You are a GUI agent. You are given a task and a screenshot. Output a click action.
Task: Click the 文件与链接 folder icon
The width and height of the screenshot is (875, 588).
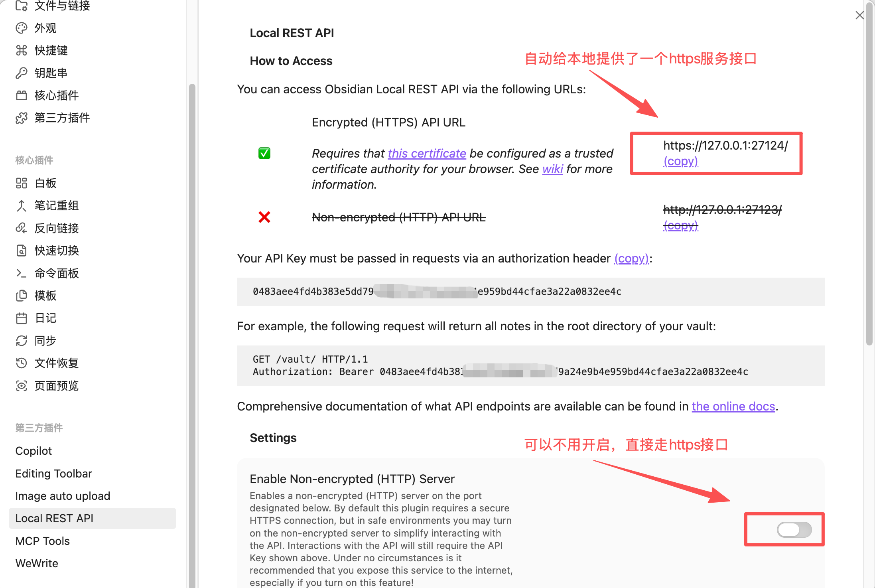click(22, 6)
